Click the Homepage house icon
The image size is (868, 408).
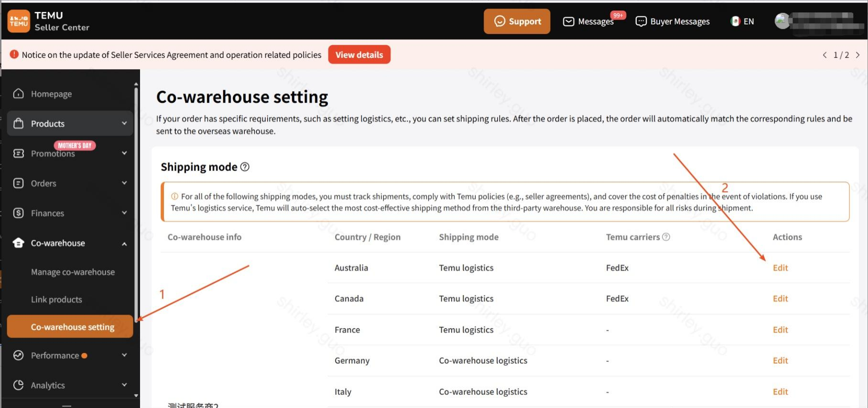(19, 94)
